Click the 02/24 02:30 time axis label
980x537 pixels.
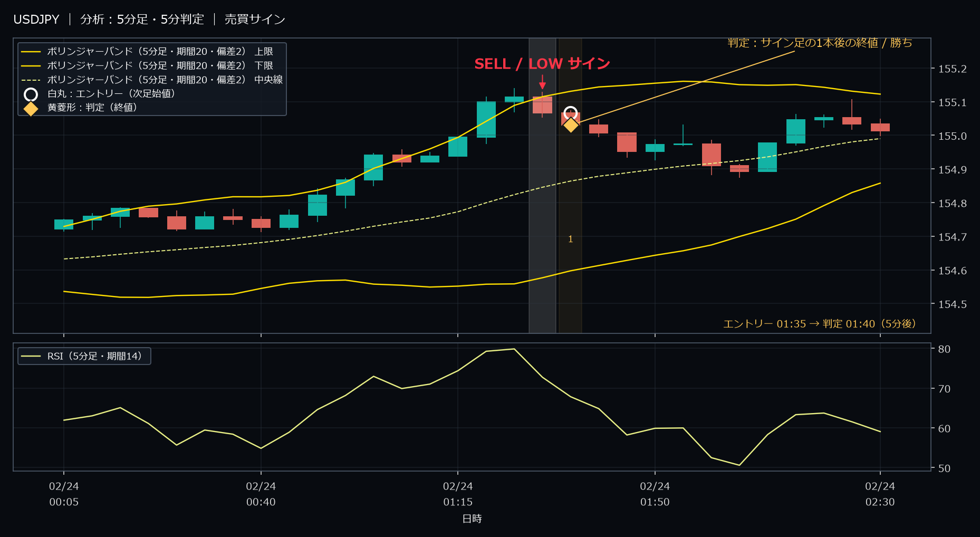[880, 494]
